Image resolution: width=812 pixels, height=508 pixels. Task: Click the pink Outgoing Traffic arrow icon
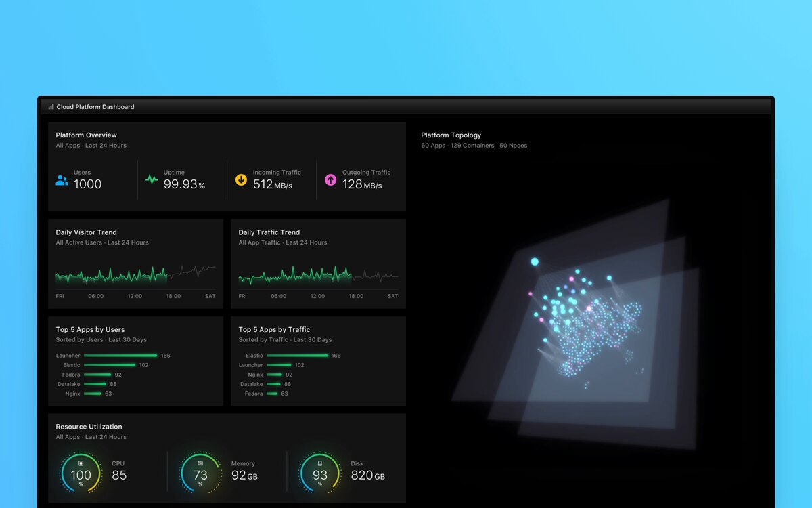tap(330, 180)
